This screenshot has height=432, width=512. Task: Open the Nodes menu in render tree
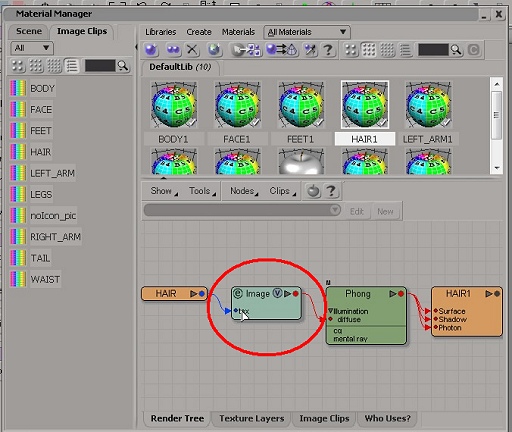click(244, 191)
